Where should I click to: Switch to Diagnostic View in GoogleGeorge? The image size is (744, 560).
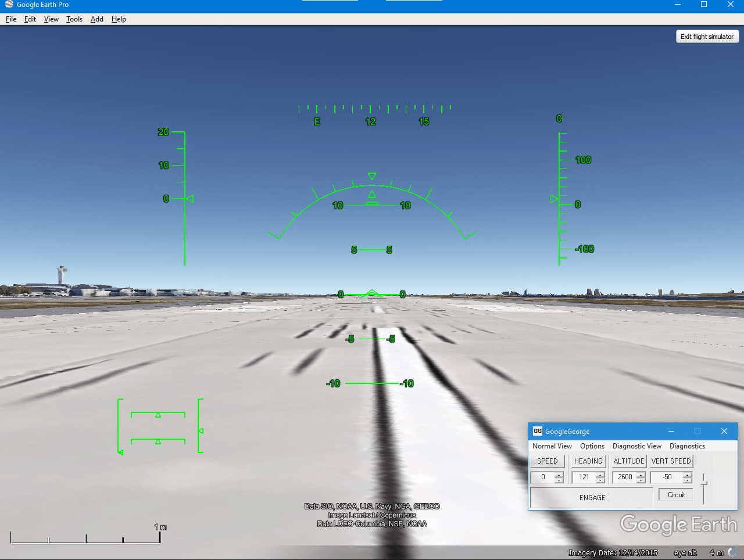tap(636, 446)
